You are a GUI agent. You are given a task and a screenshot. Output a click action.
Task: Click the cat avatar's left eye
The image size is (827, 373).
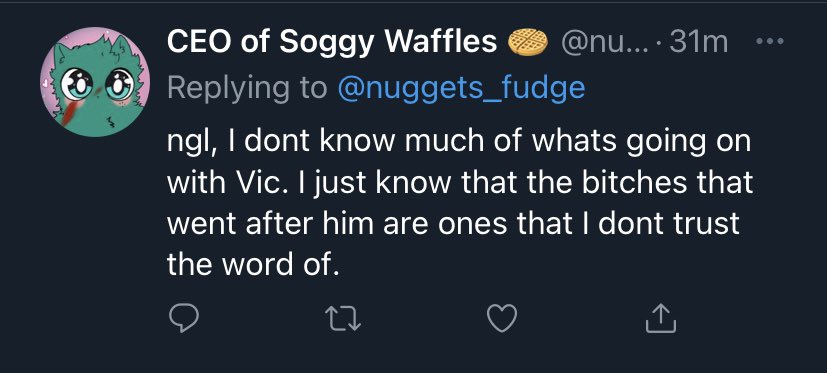76,84
